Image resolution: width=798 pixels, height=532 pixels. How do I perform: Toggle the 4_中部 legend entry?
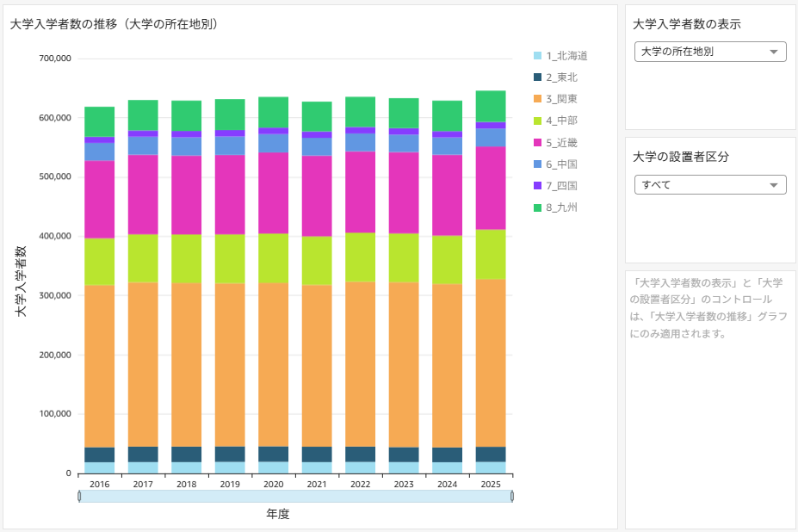566,121
